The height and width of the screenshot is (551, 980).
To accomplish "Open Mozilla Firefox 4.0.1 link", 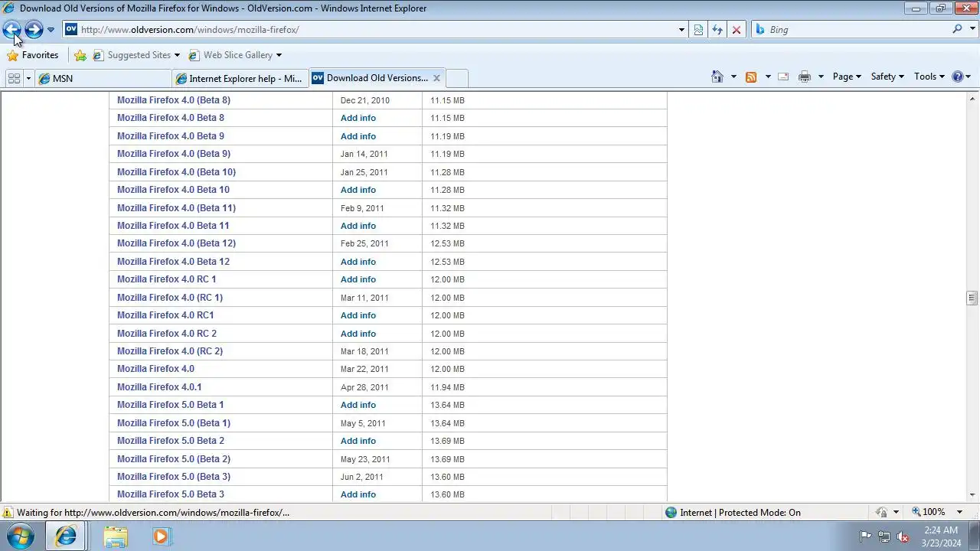I will tap(159, 387).
